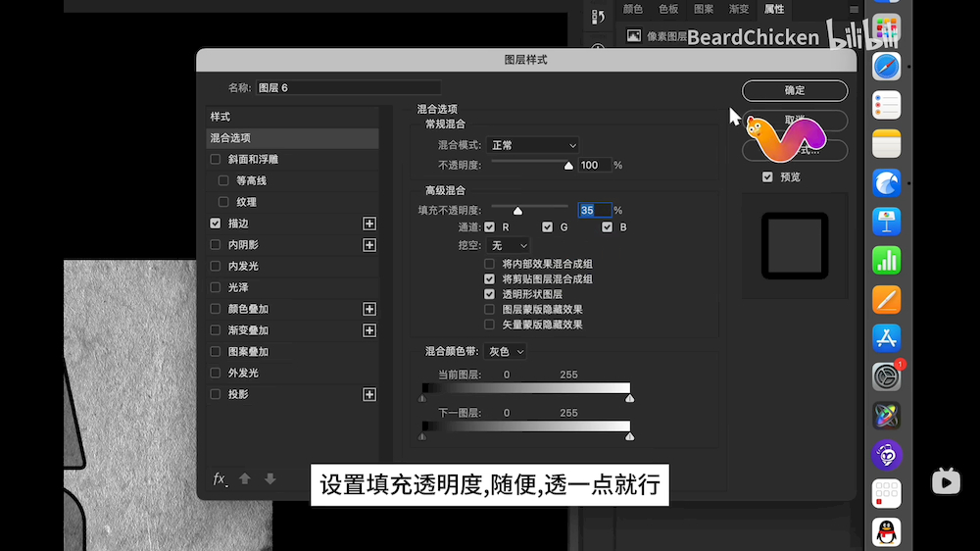This screenshot has width=980, height=551.
Task: Enable 纹理 checkbox
Action: [223, 202]
